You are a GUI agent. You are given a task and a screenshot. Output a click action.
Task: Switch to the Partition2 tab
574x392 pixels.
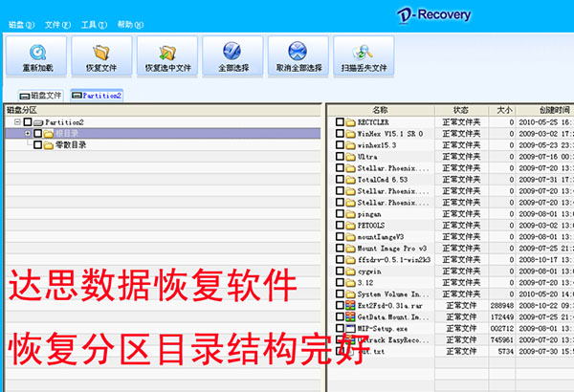point(97,96)
